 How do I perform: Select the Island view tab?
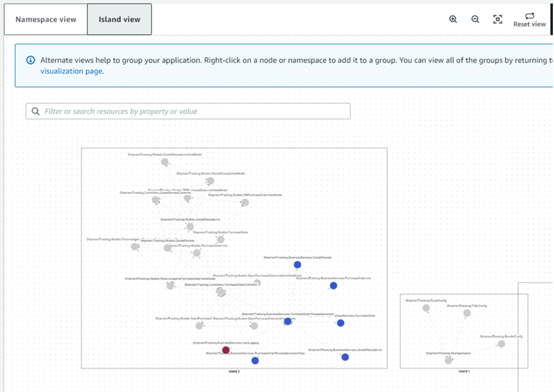[x=119, y=19]
